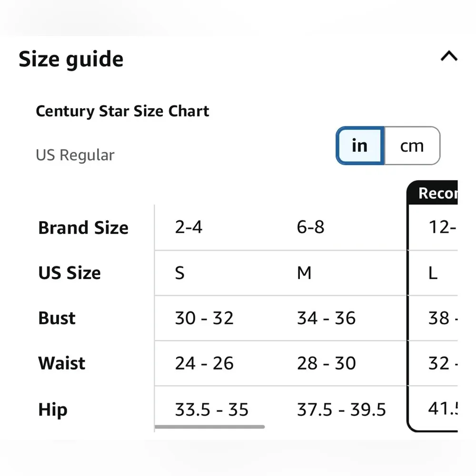The image size is (476, 476).
Task: Click the 33.5 - 35 hip measurement
Action: coord(211,410)
